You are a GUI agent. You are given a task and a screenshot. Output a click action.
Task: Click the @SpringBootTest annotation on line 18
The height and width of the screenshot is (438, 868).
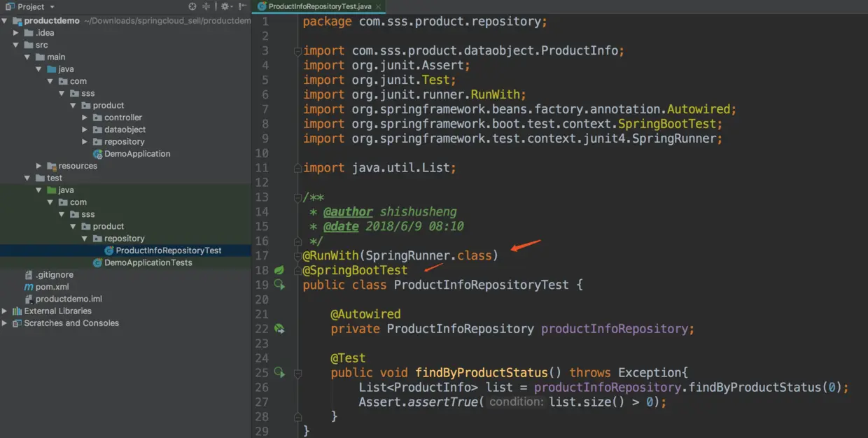pos(355,270)
